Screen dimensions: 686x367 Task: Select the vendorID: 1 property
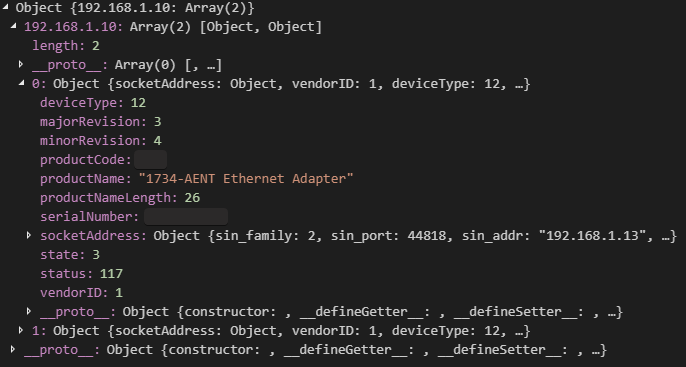[x=81, y=293]
